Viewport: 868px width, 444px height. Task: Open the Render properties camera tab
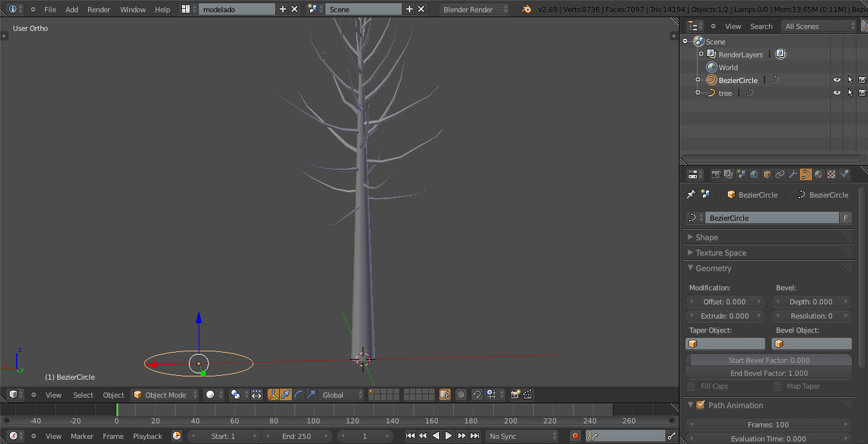(x=716, y=174)
